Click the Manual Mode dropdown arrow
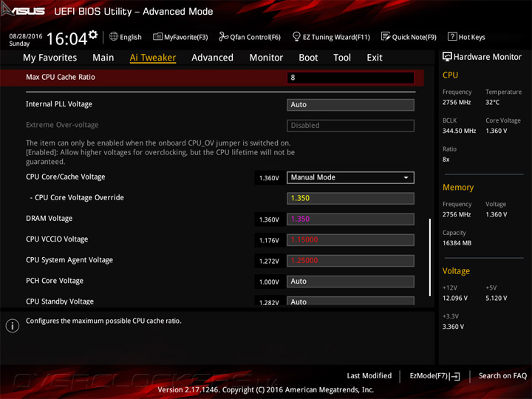The image size is (532, 399). tap(406, 177)
